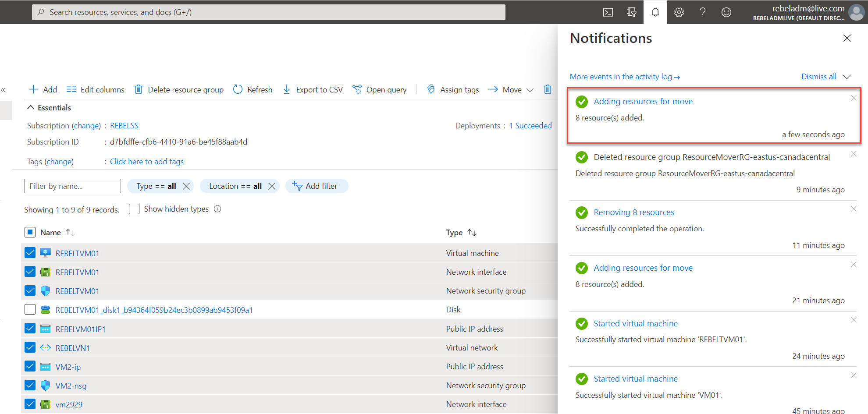Open the Notifications bell

pos(655,12)
